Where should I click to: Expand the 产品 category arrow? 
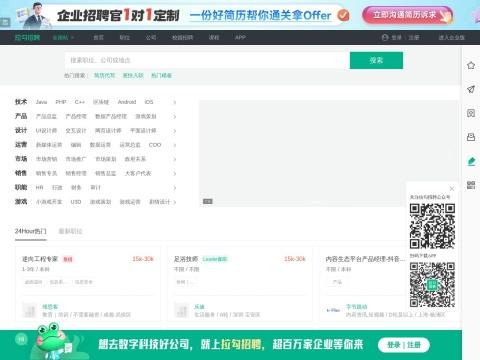[174, 117]
